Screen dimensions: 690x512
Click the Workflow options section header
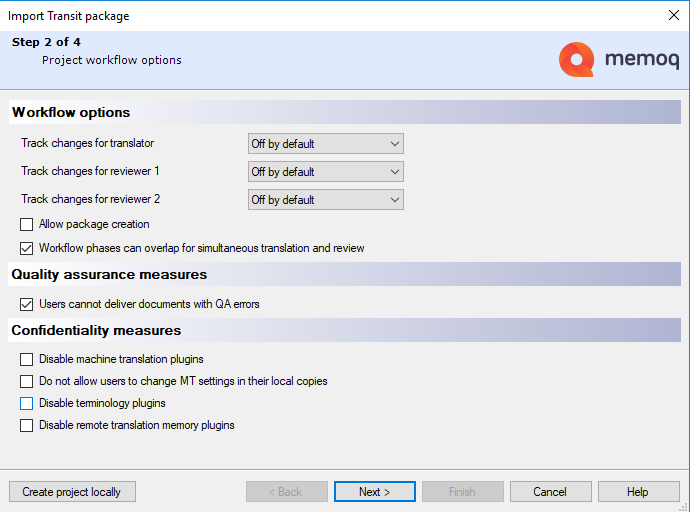tap(71, 112)
